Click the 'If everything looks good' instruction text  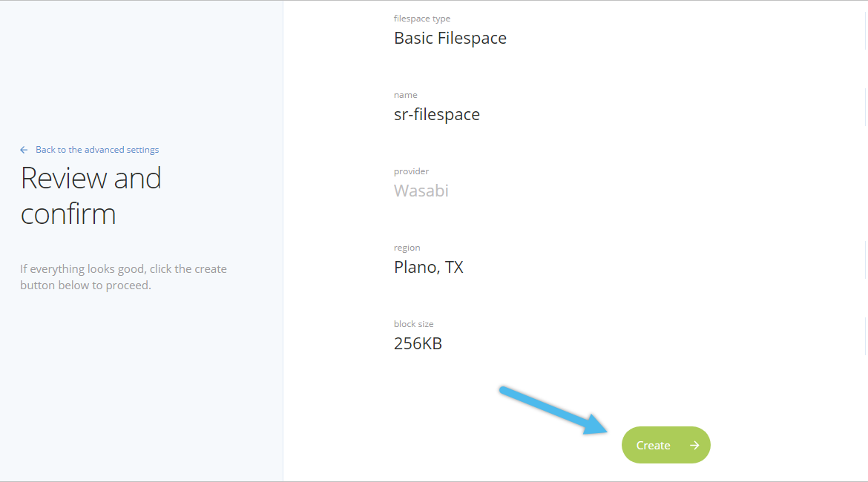123,269
